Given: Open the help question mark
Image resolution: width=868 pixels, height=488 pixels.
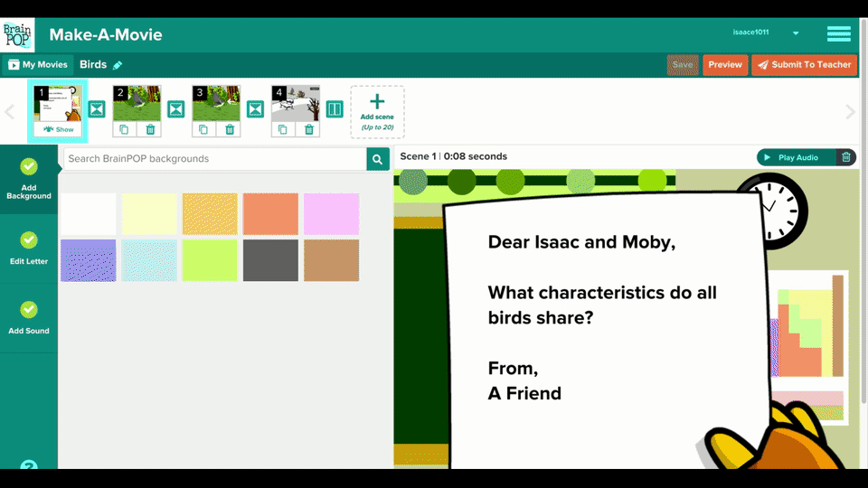Looking at the screenshot, I should click(x=29, y=465).
